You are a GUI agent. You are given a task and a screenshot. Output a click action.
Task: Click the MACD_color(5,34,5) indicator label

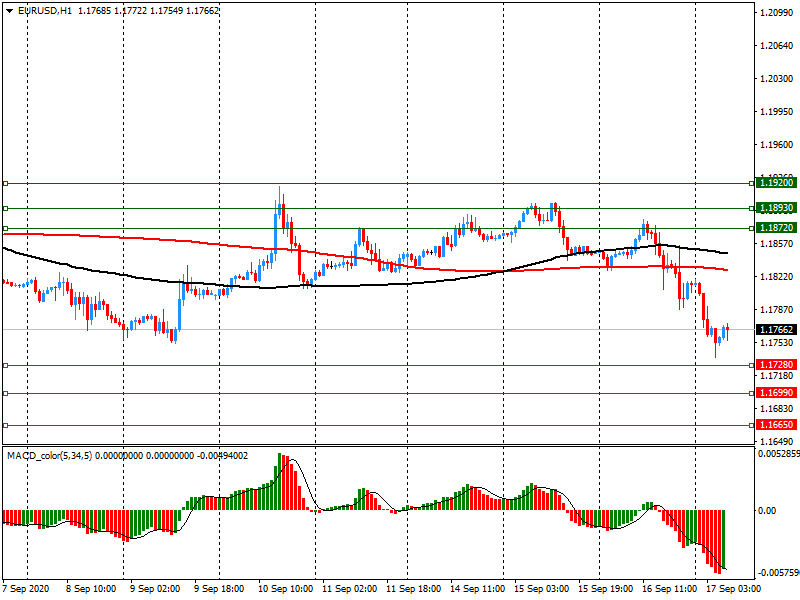pos(62,456)
